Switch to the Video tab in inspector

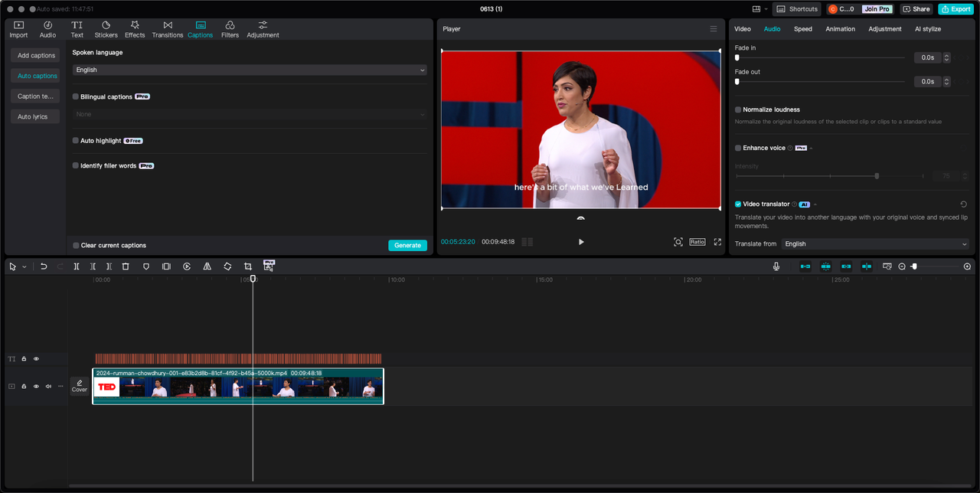click(x=743, y=29)
